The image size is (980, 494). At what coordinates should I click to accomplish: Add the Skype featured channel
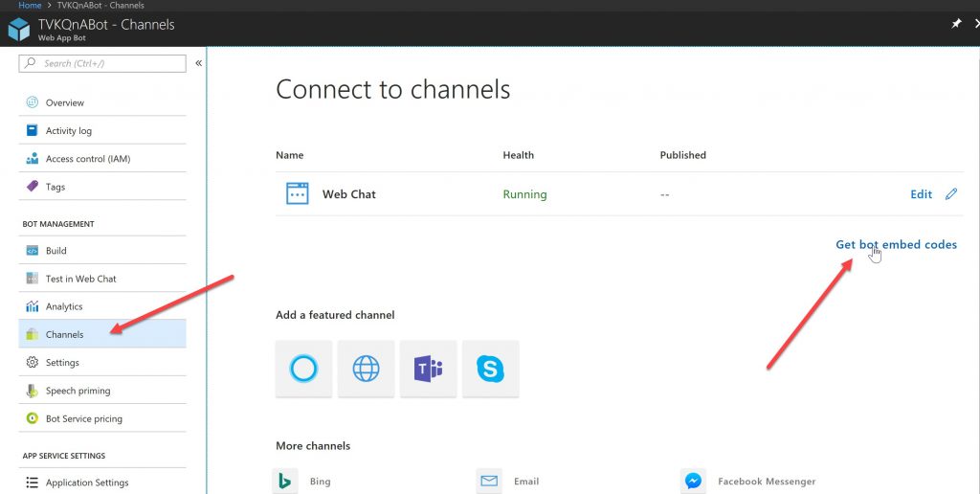click(490, 369)
